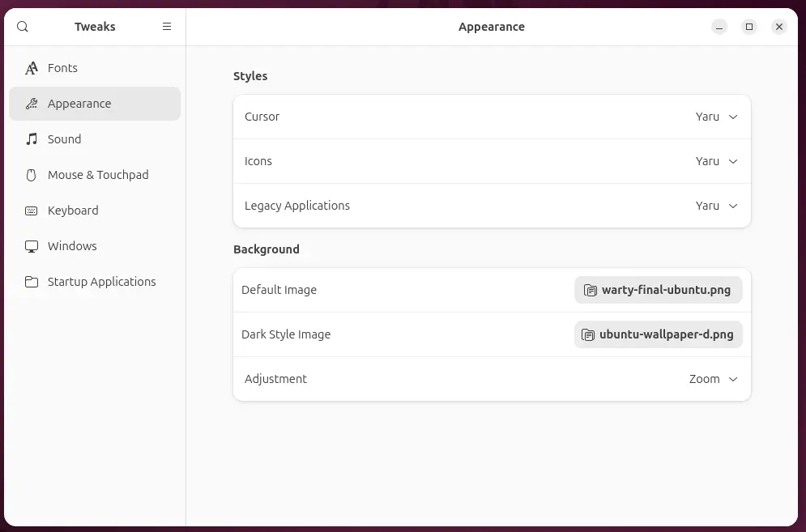
Task: Click the Styles section heading
Action: coord(250,76)
